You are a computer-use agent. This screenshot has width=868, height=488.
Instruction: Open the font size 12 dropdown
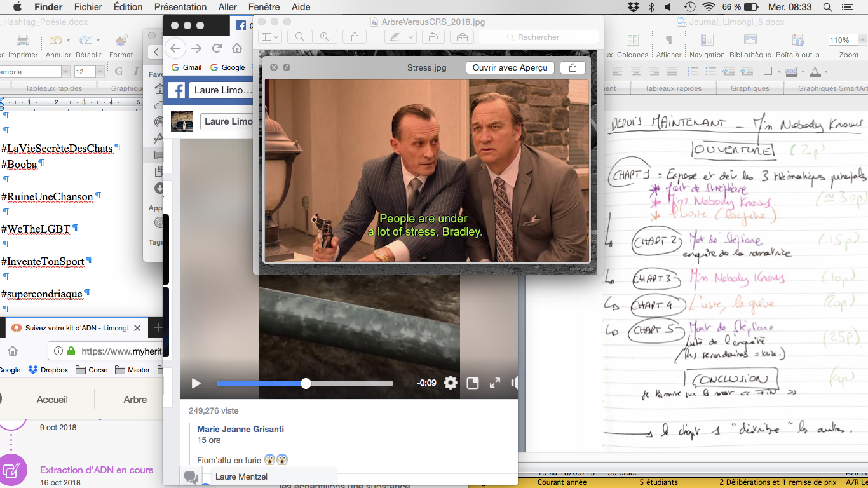point(99,72)
